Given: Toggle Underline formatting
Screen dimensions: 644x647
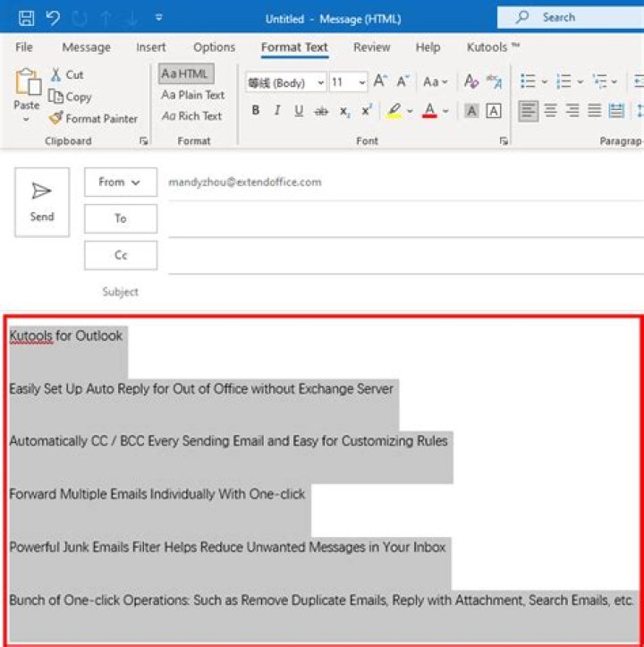Looking at the screenshot, I should pos(299,111).
